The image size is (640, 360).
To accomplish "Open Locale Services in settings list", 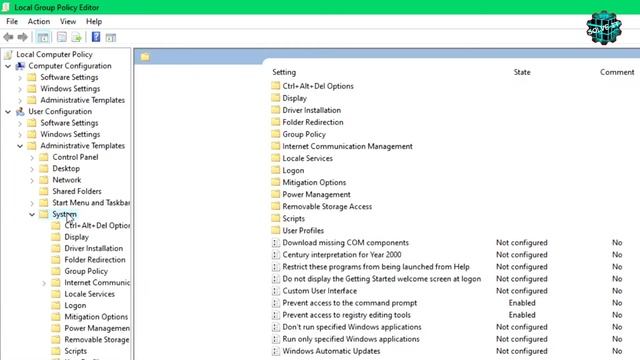I will pyautogui.click(x=307, y=158).
